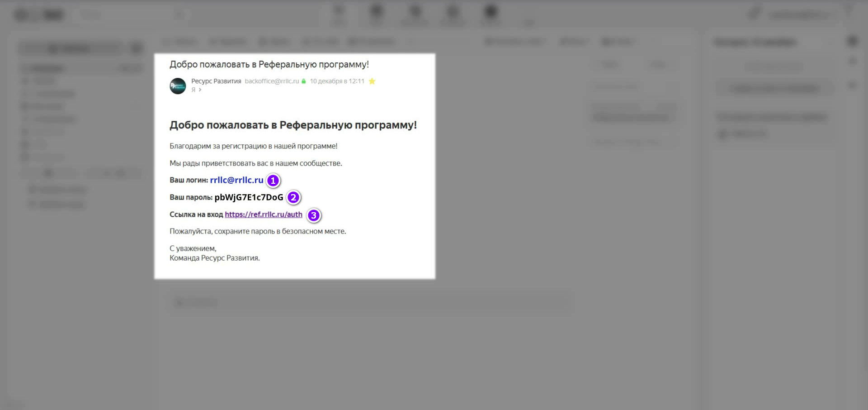Click the rrllc@rrllc.ru login address link

236,180
